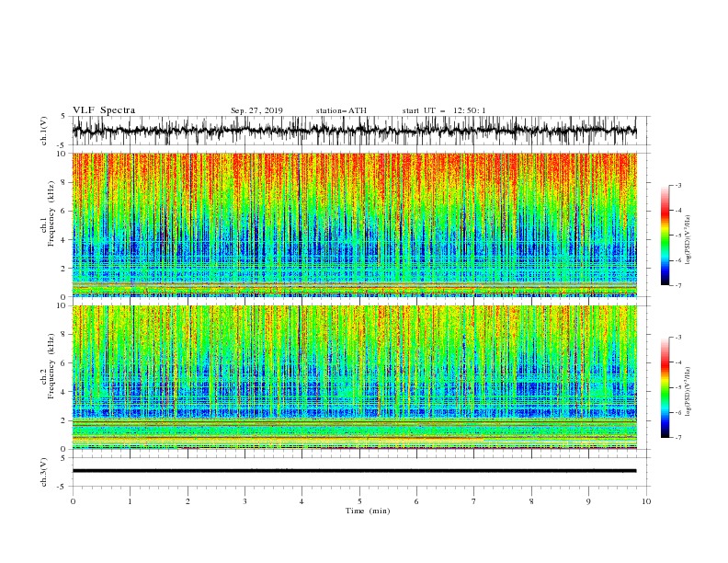
Task: Click the "station=ATH" label
Action: click(x=341, y=110)
